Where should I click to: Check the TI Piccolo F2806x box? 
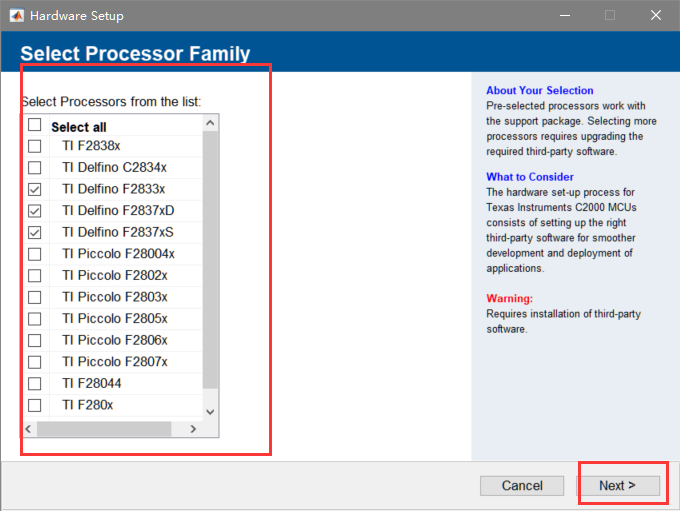(35, 340)
